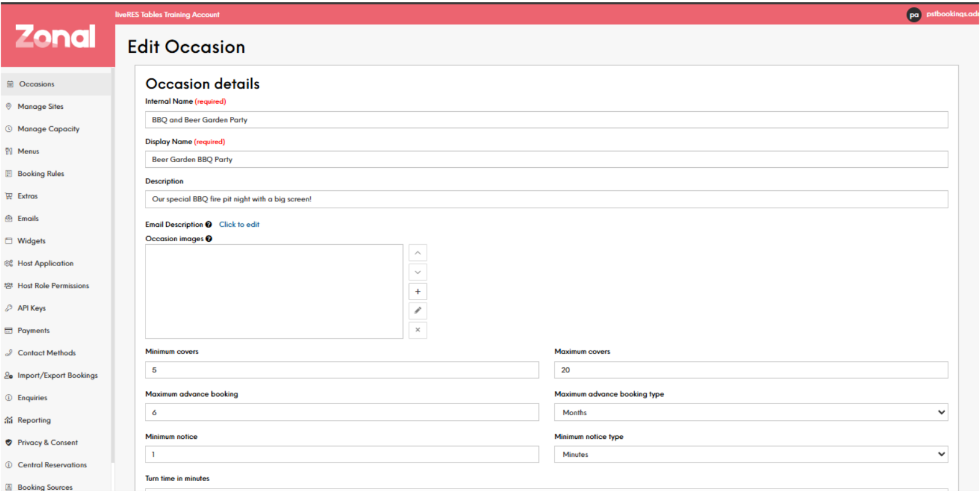Open the Maximum advance booking type dropdown
The image size is (980, 491).
[751, 412]
